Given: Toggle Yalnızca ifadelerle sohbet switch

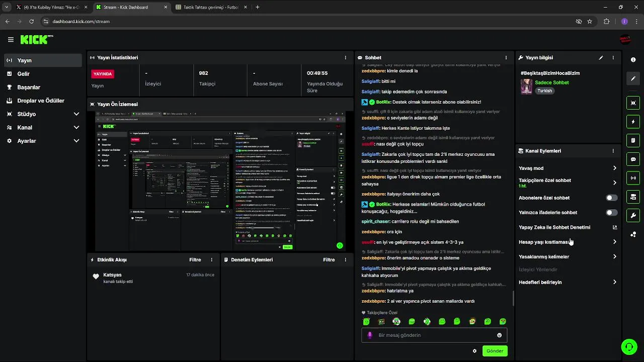Looking at the screenshot, I should [611, 213].
